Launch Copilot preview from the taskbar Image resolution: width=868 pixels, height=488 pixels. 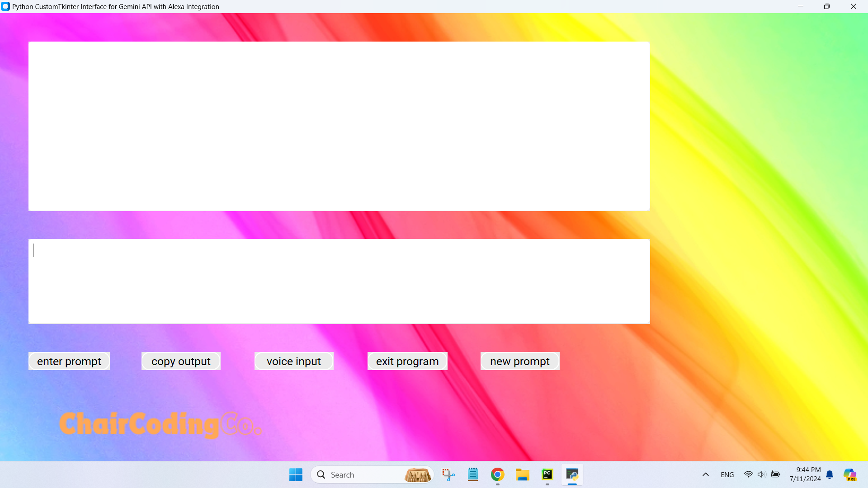[850, 474]
